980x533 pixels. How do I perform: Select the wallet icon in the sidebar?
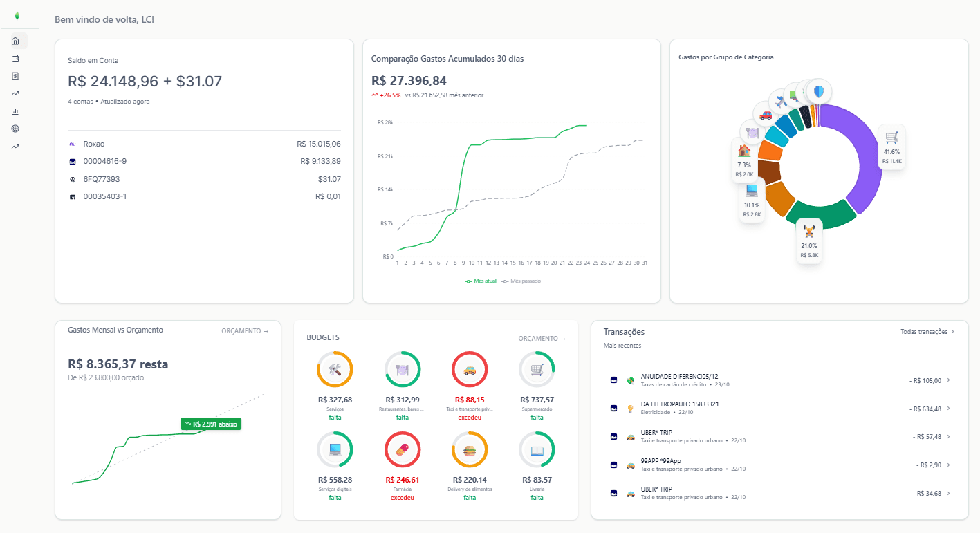[15, 58]
